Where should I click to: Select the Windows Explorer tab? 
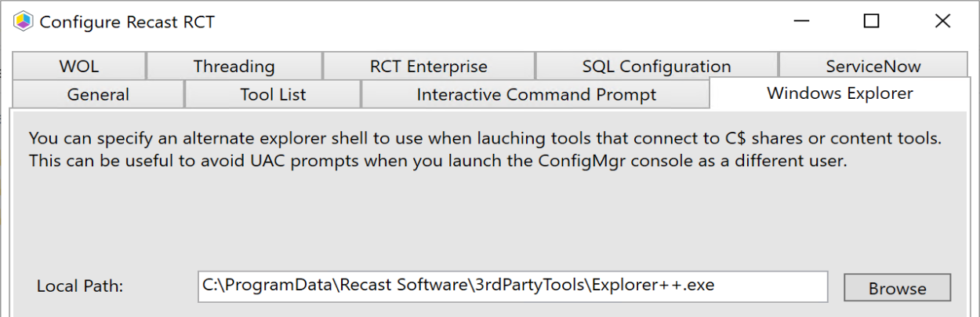coord(839,93)
